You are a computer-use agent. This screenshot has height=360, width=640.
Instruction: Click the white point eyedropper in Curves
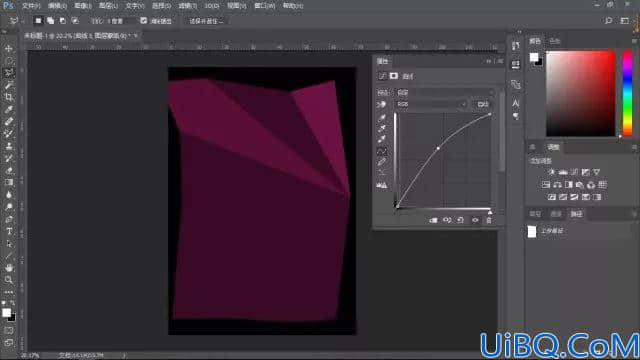pyautogui.click(x=382, y=139)
